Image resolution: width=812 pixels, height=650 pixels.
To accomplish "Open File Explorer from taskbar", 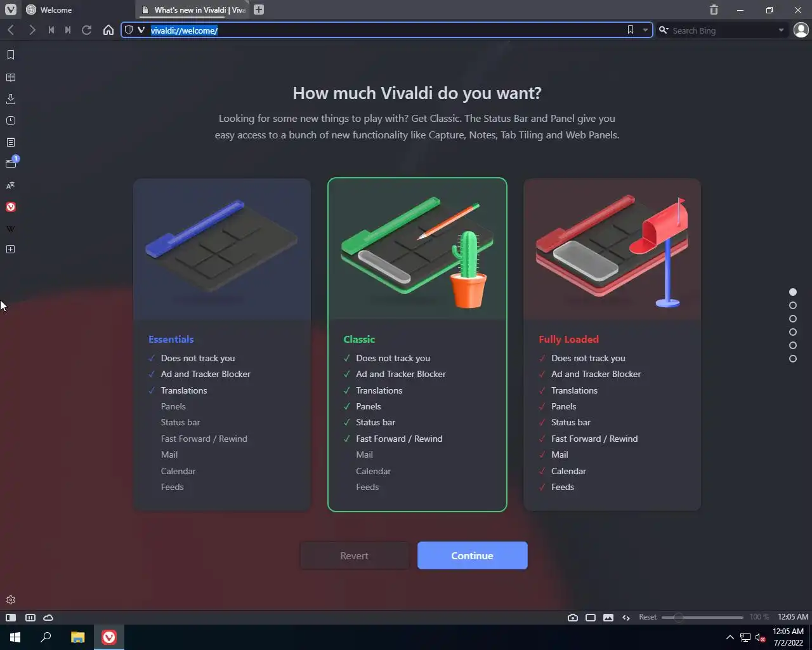I will (77, 637).
